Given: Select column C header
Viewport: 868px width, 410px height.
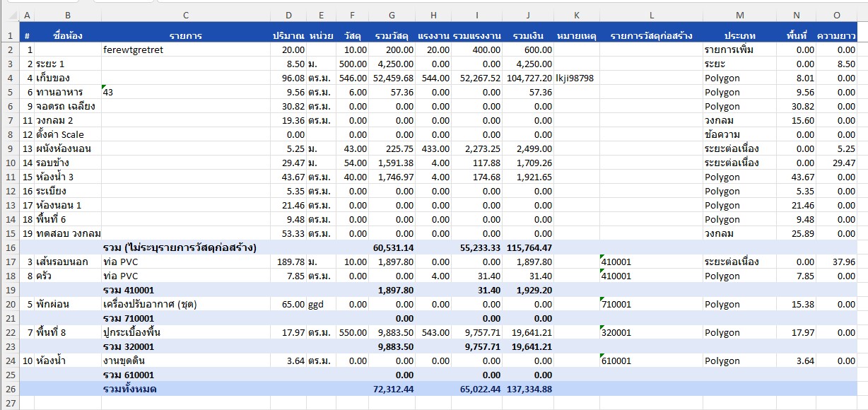Looking at the screenshot, I should coord(185,16).
